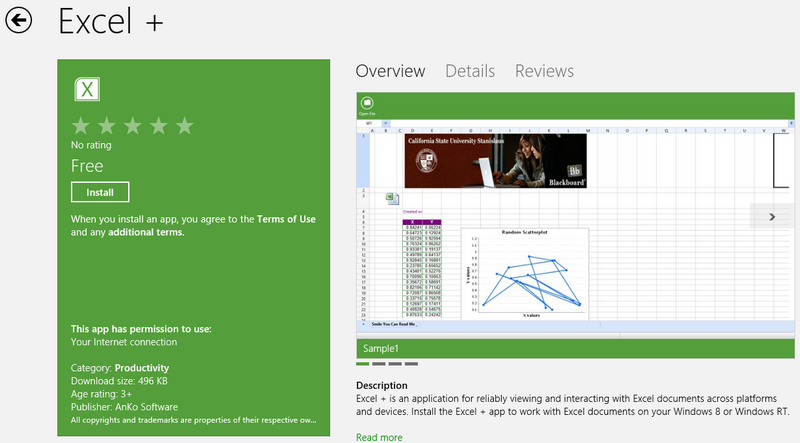Click the fifth rating star
Viewport: 800px width, 443px height.
pyautogui.click(x=184, y=126)
